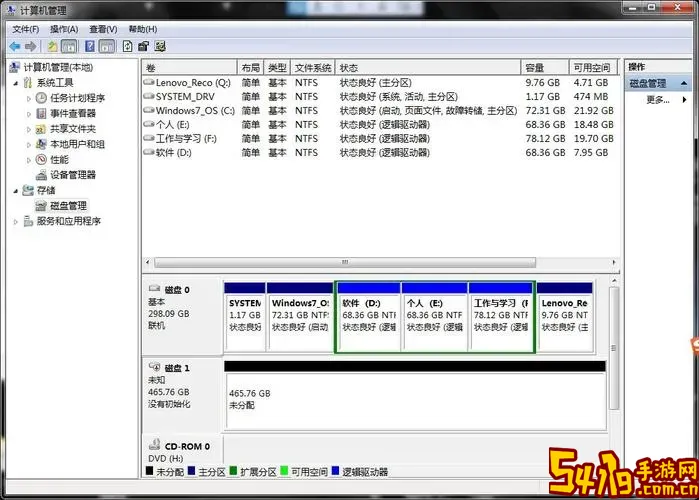Expand the 任务计划程序 node arrow

click(x=29, y=98)
